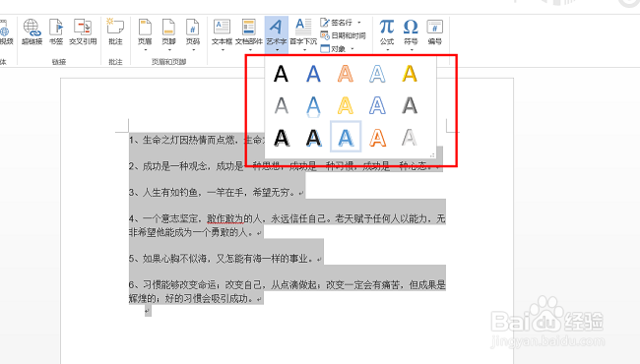The height and width of the screenshot is (364, 640).
Task: Toggle the 艺术字 WordArt gallery button
Action: coord(277,35)
